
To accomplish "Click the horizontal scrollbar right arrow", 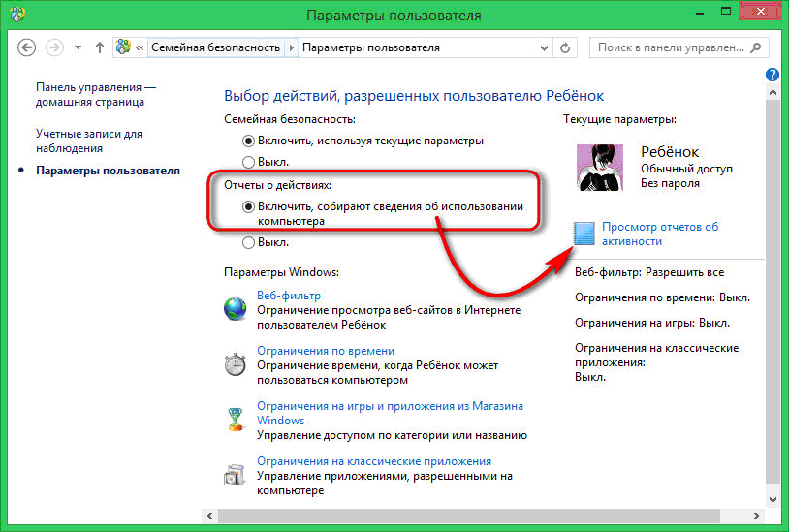I will [x=756, y=516].
